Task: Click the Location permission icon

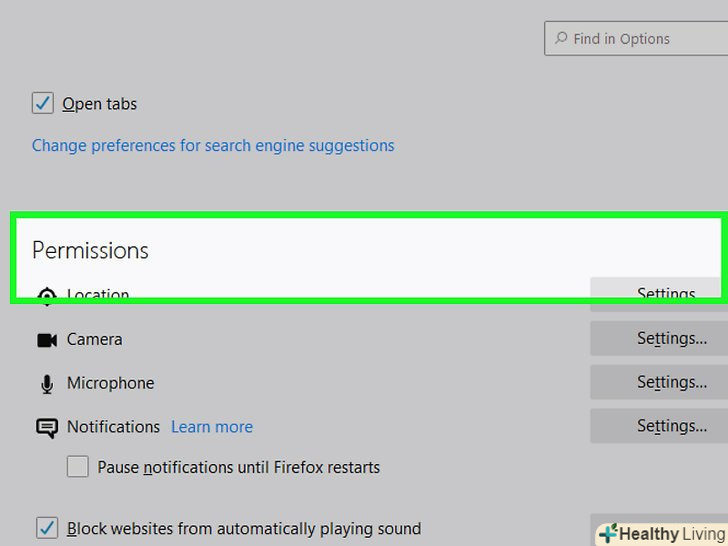Action: [x=46, y=296]
